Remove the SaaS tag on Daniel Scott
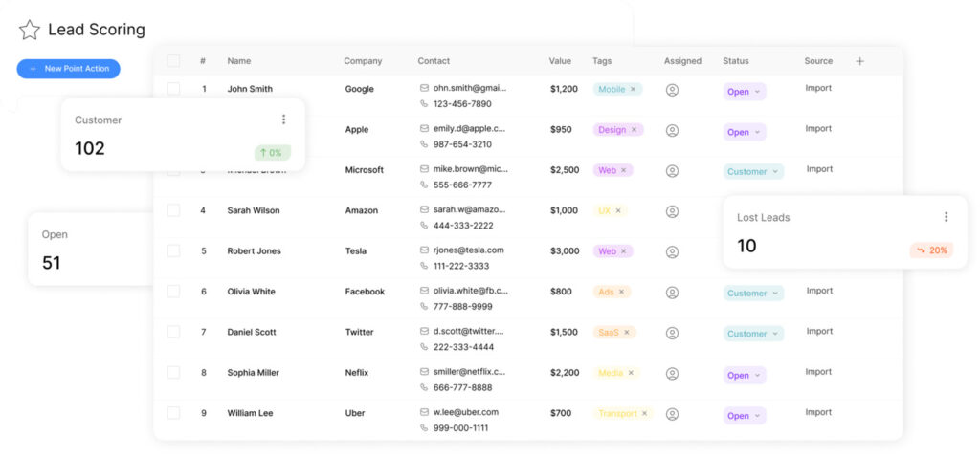Image resolution: width=980 pixels, height=457 pixels. coord(627,333)
